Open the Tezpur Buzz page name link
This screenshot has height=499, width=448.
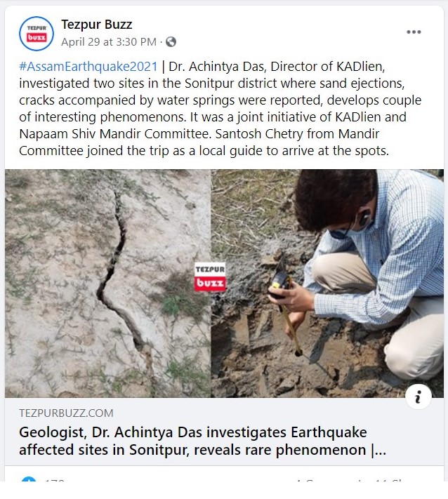96,25
